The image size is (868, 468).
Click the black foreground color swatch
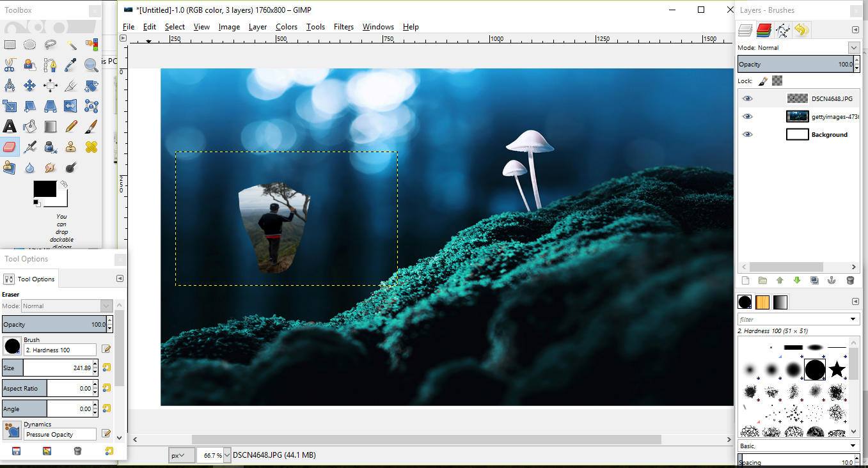pyautogui.click(x=45, y=189)
